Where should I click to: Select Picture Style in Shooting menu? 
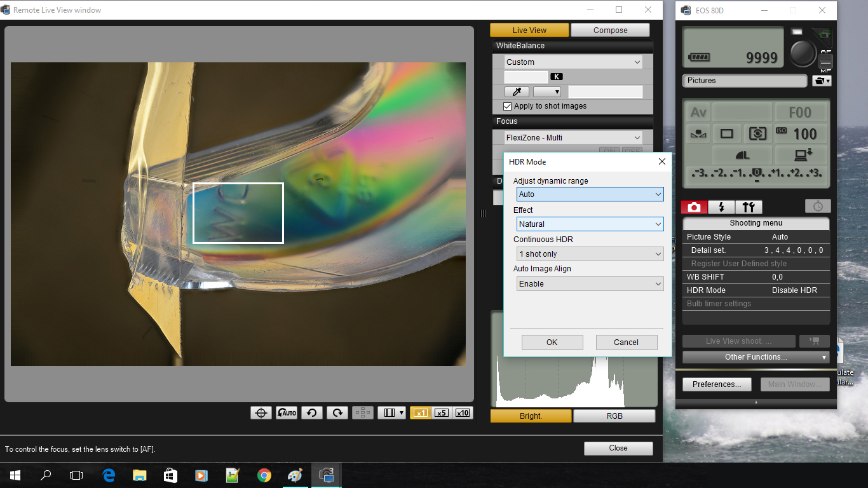756,236
